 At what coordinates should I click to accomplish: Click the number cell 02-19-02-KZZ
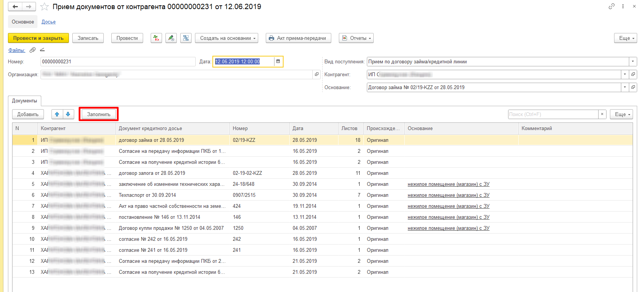pyautogui.click(x=259, y=173)
